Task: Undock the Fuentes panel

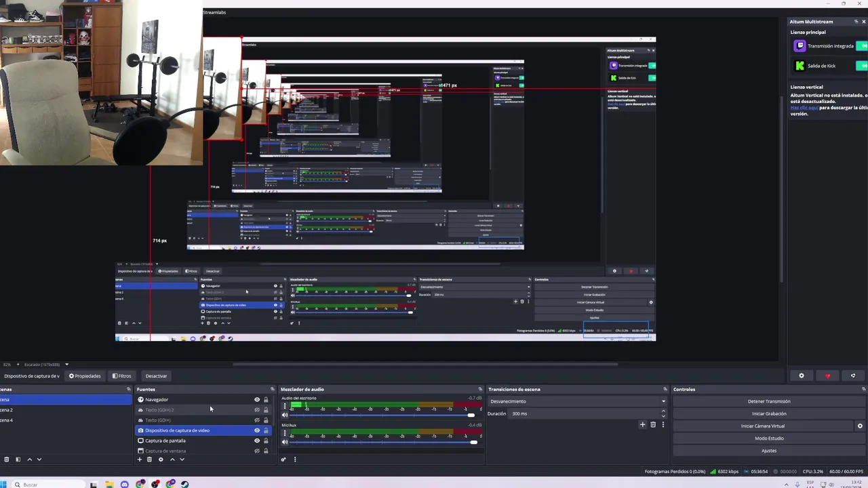Action: point(273,389)
